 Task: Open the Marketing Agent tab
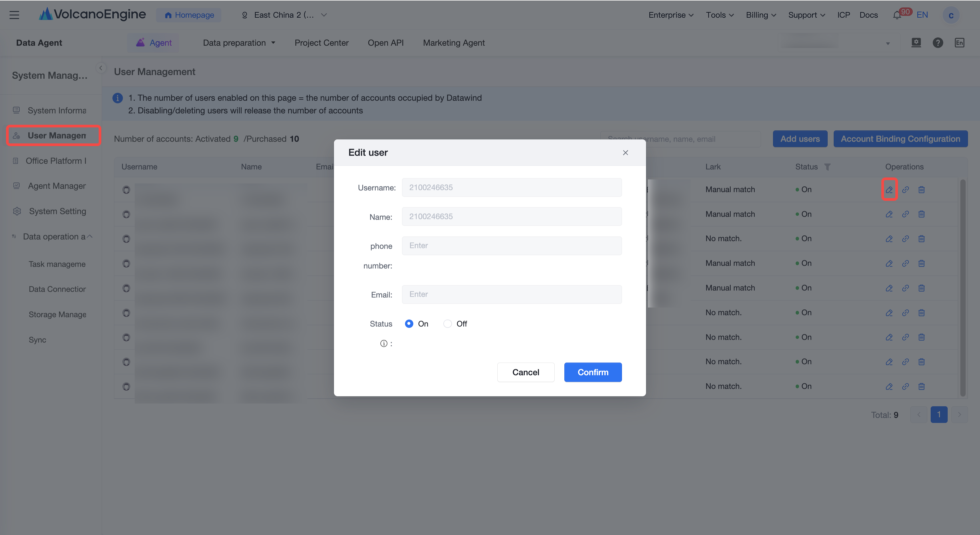click(453, 43)
